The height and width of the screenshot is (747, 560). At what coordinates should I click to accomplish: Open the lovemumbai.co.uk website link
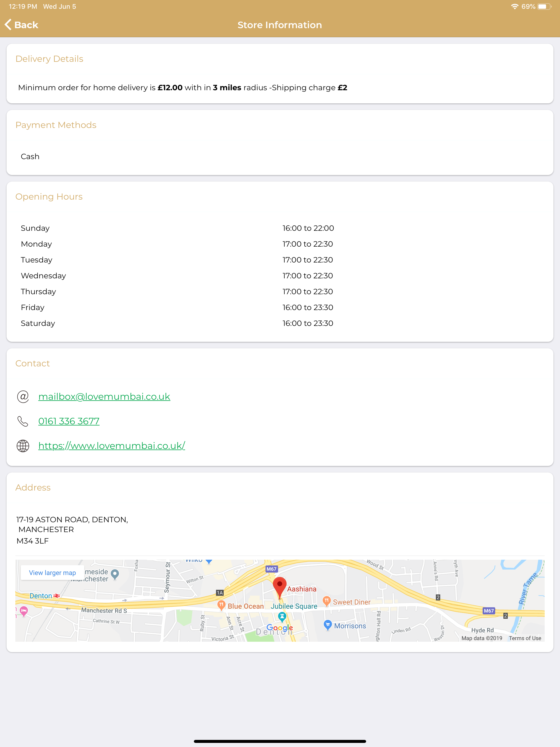click(x=112, y=446)
